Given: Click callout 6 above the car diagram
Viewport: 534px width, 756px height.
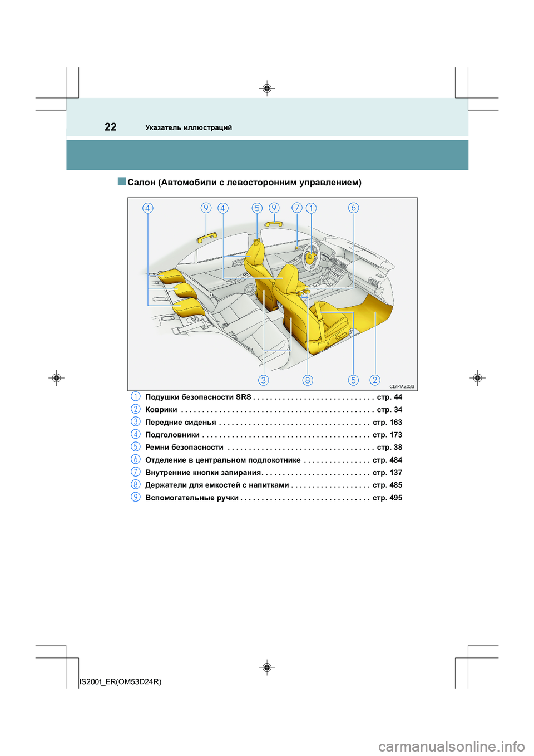Looking at the screenshot, I should tap(353, 208).
